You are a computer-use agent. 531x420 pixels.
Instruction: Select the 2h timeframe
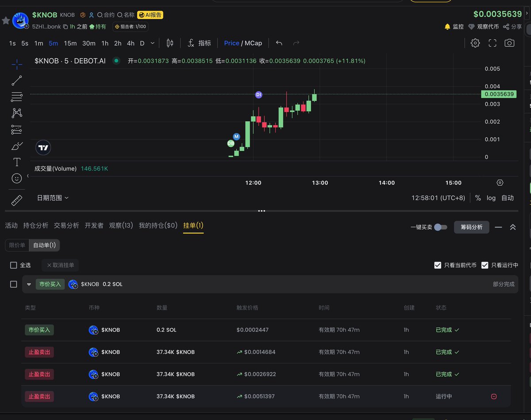pos(118,43)
